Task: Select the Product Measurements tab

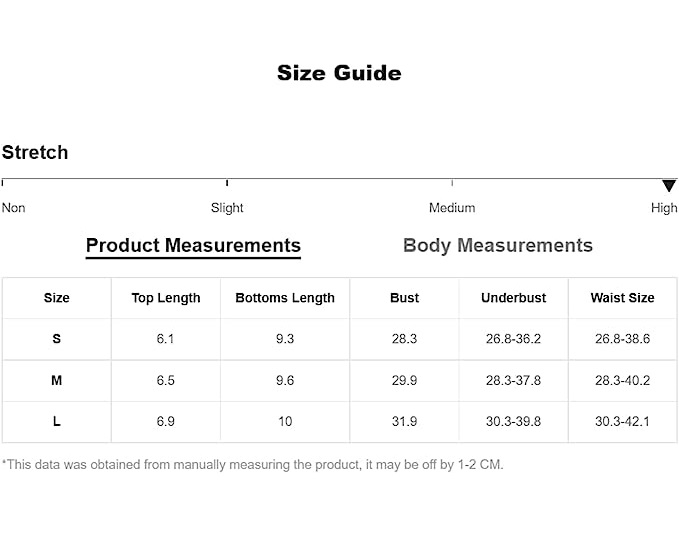Action: (x=193, y=246)
